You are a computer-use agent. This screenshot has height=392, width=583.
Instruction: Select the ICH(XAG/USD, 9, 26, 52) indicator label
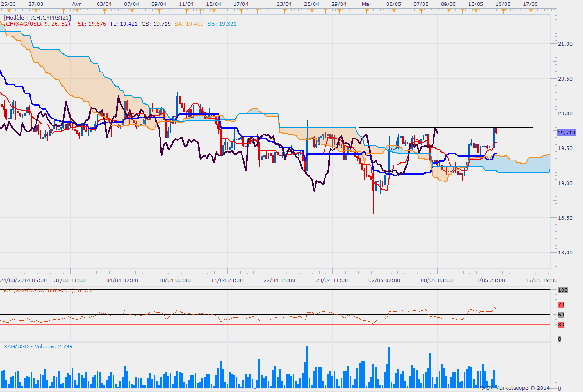pyautogui.click(x=36, y=24)
